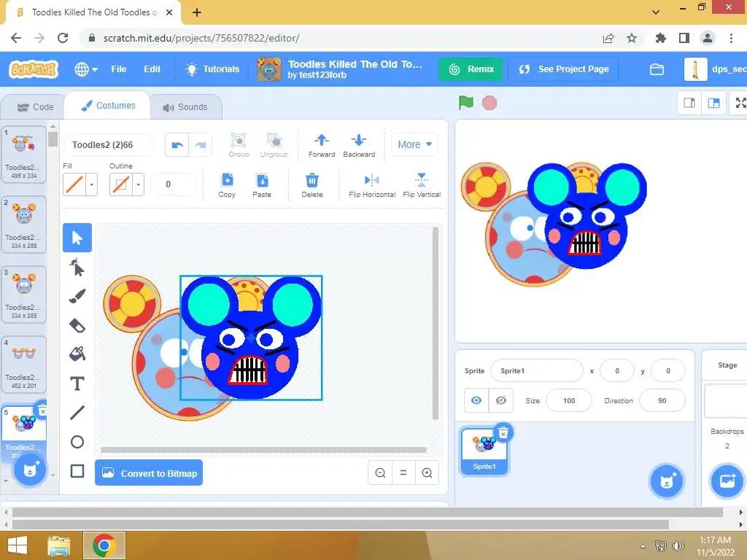Click See Project Page
Image resolution: width=747 pixels, height=560 pixels.
tap(564, 69)
